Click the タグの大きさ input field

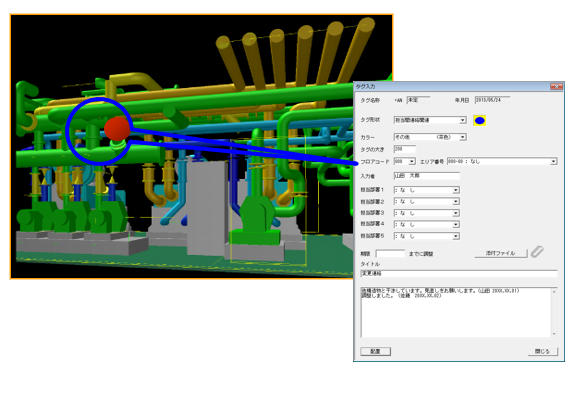(x=404, y=149)
